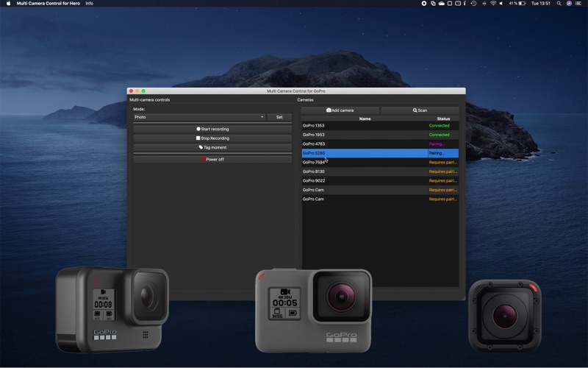This screenshot has height=368, width=588.
Task: Click the date and time Tue 13:51
Action: click(540, 4)
